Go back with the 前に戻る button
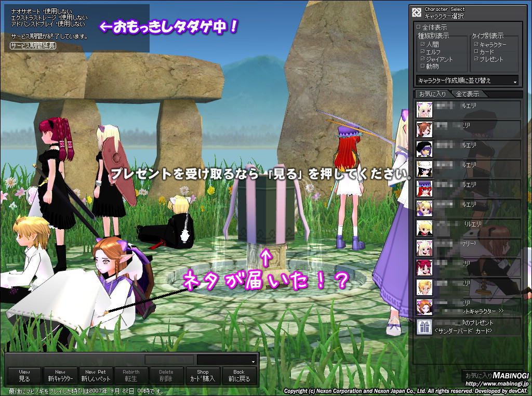This screenshot has height=396, width=532. tap(239, 376)
